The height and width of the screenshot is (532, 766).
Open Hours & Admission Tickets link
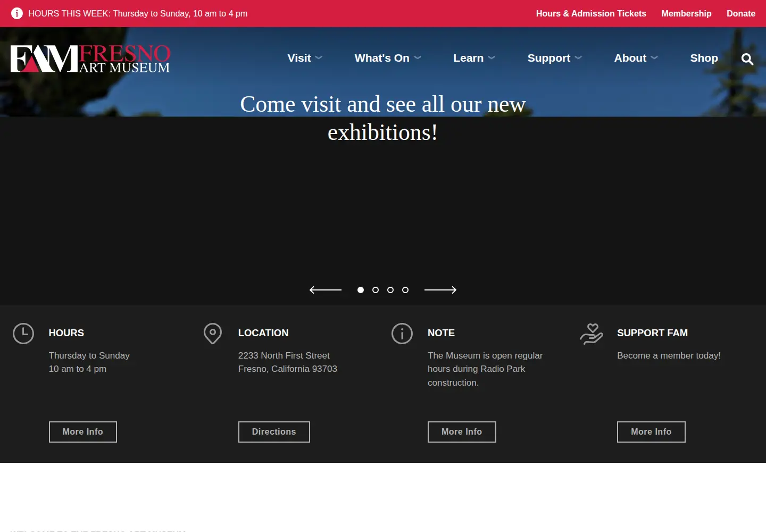point(591,13)
